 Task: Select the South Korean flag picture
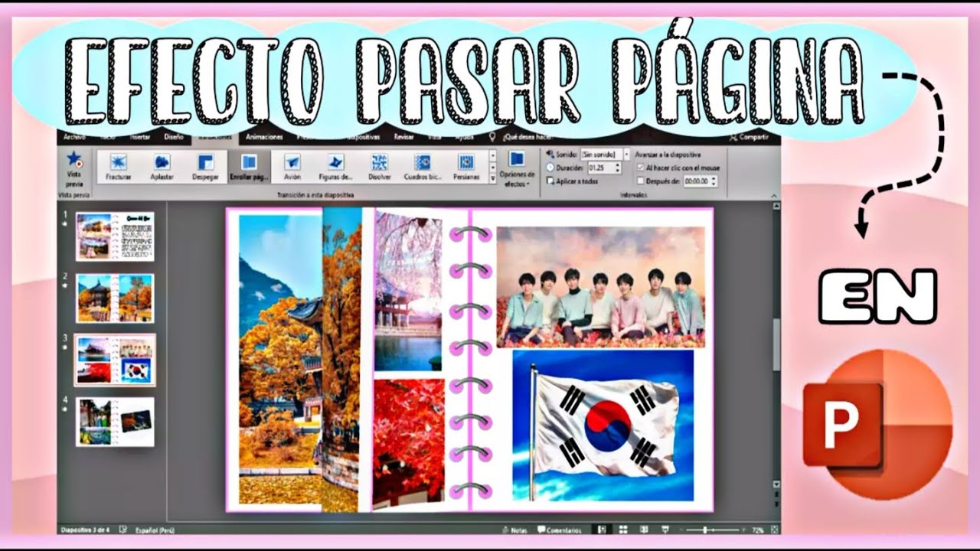click(603, 426)
